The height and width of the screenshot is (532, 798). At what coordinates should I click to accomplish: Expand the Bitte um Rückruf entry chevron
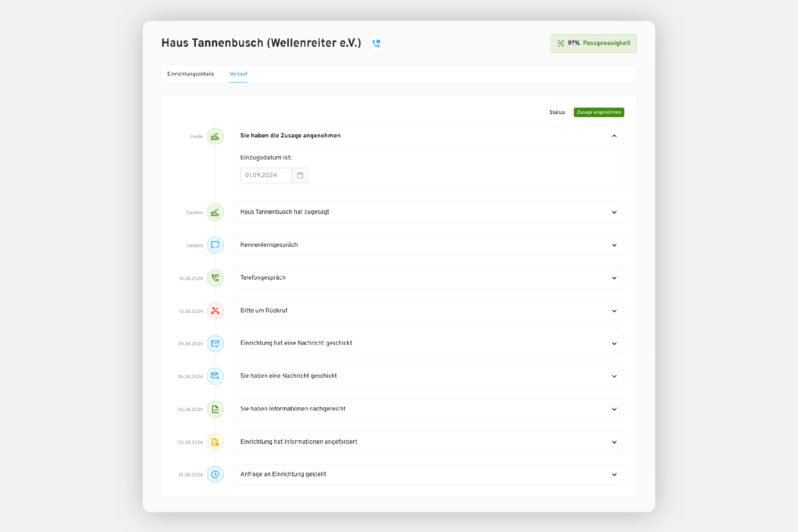pyautogui.click(x=614, y=311)
